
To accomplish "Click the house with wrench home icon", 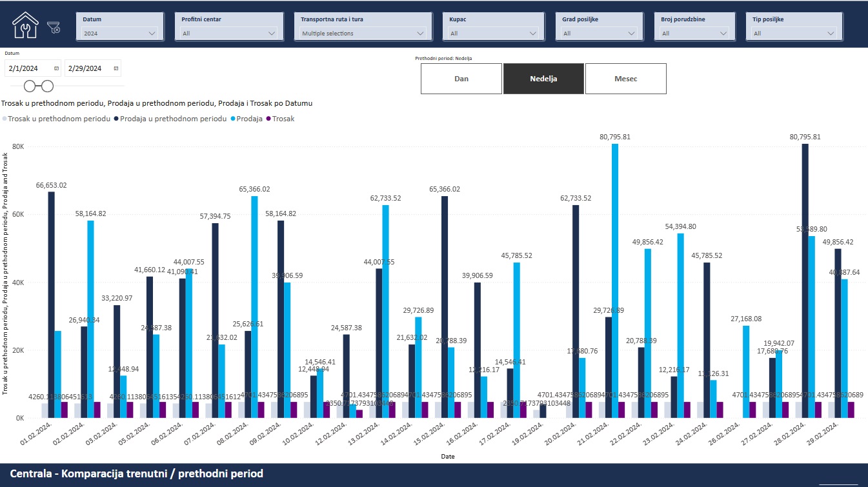I will coord(26,25).
